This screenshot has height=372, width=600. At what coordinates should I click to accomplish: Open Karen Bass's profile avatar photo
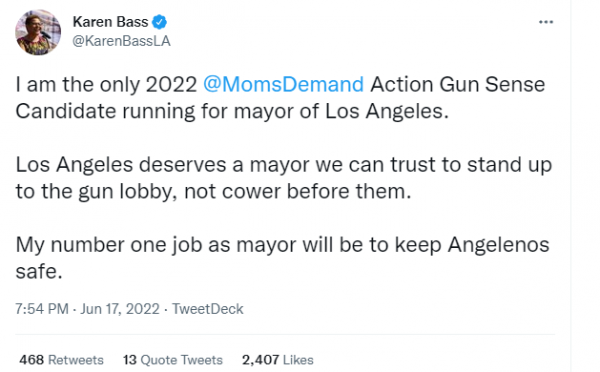pos(38,33)
